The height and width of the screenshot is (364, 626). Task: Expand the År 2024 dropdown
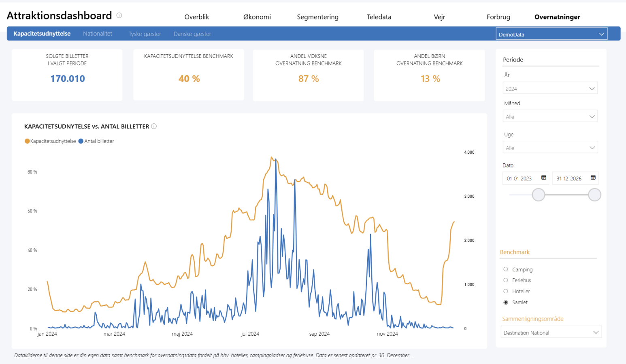[550, 88]
